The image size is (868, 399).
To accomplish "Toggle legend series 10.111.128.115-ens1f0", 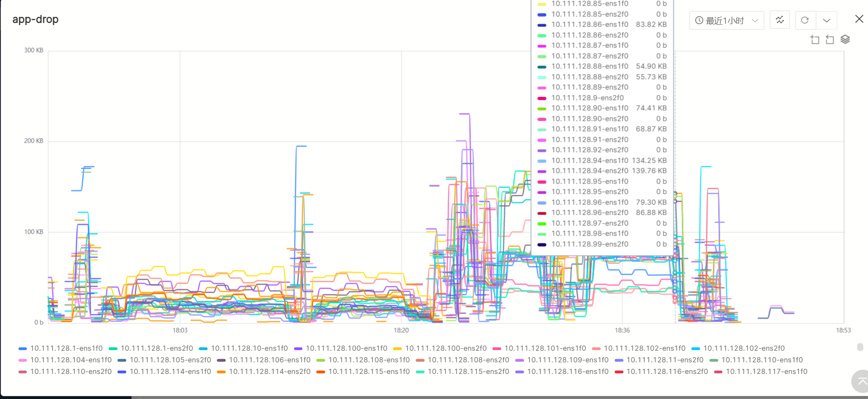I will [x=369, y=372].
